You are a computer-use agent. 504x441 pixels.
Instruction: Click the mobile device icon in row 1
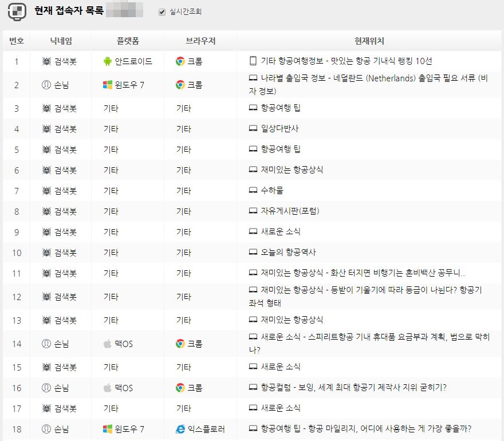tap(253, 61)
